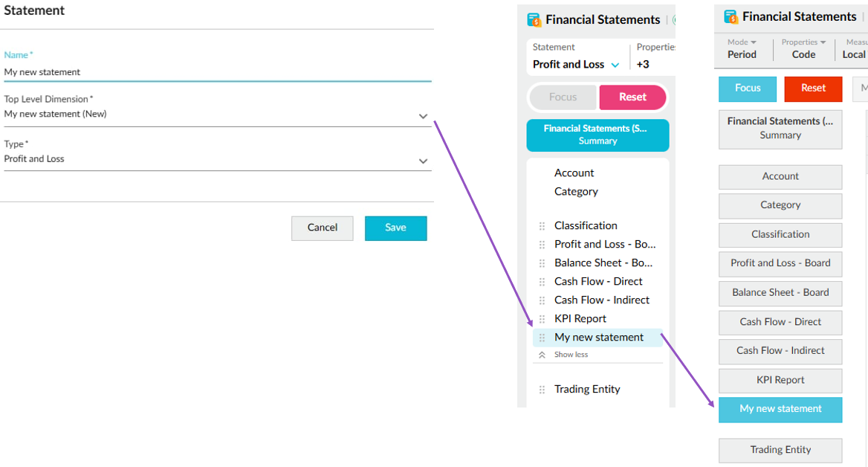Click drag handle next to Cash Flow - Direct
This screenshot has width=868, height=467.
pos(542,282)
